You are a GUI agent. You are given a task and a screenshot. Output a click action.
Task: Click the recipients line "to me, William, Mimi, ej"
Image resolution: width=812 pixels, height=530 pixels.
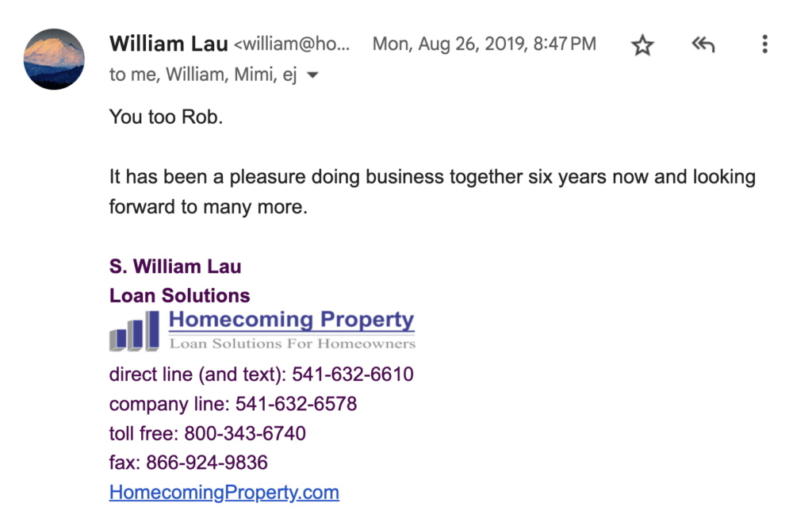pos(203,75)
